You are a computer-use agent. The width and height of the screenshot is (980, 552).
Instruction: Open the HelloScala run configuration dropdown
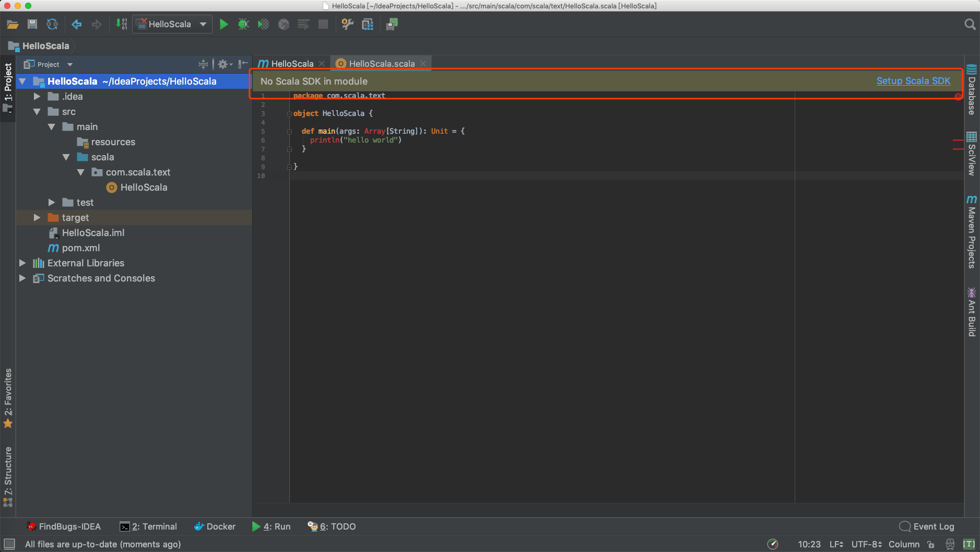pos(172,24)
